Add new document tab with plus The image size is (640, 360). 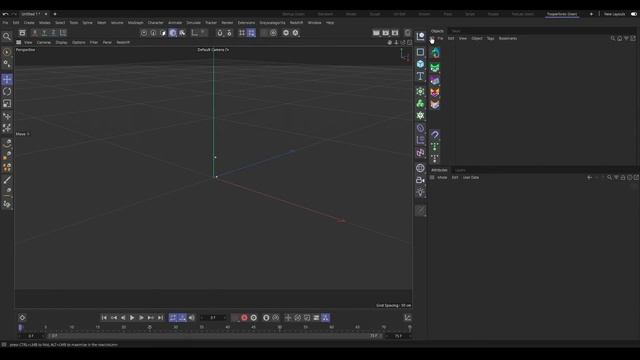click(55, 14)
